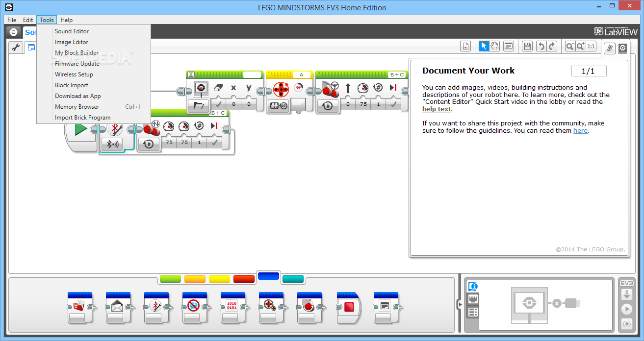Screen dimensions: 644x341
Task: Open project properties wrench tab
Action: click(x=16, y=48)
